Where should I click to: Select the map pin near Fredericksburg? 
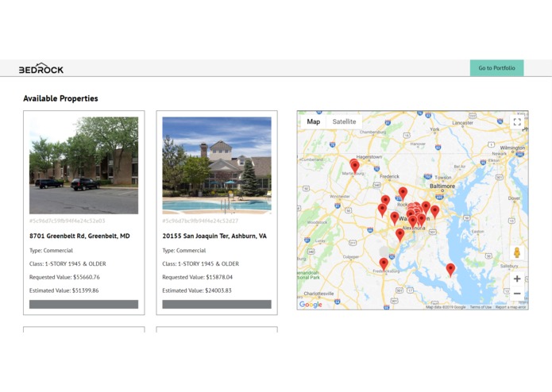pos(384,264)
